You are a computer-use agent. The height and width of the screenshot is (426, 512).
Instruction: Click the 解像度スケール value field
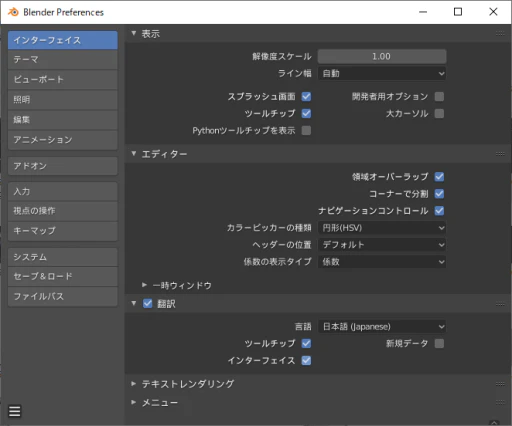(382, 56)
